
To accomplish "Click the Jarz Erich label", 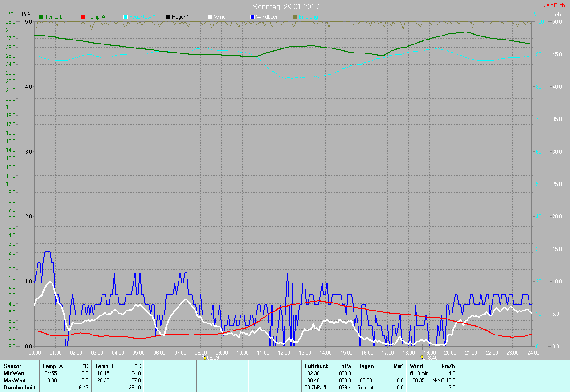I will pos(554,5).
